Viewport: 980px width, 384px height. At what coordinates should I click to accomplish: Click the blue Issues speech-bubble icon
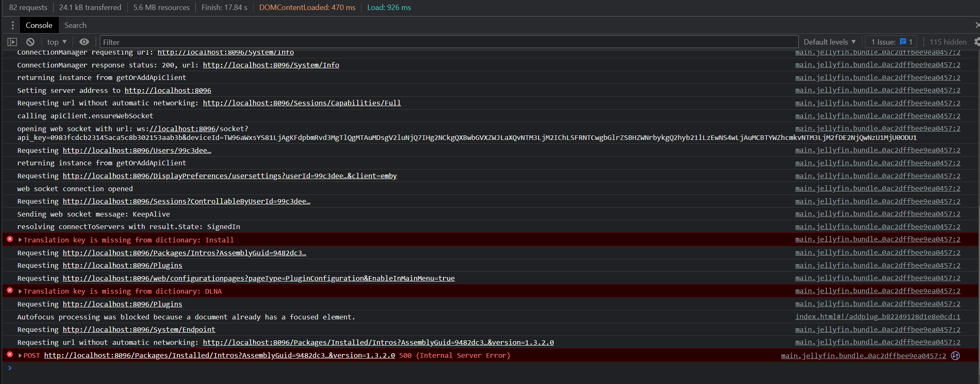point(903,42)
